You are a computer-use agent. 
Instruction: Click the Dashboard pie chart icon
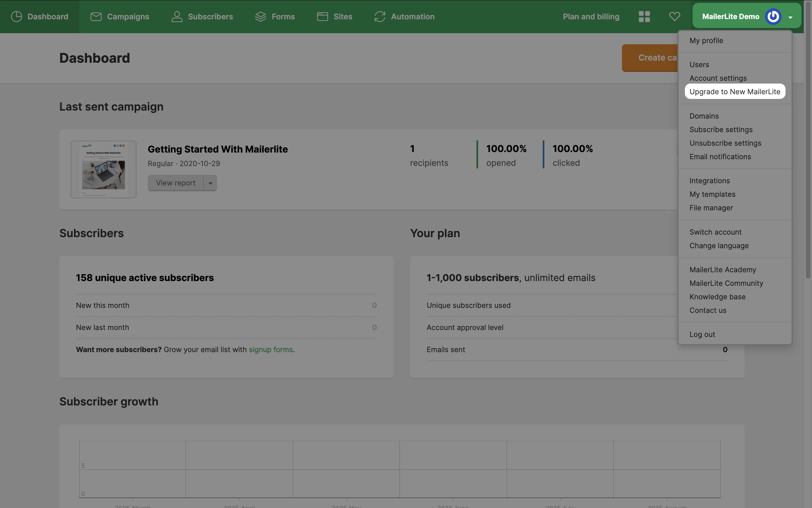tap(17, 17)
